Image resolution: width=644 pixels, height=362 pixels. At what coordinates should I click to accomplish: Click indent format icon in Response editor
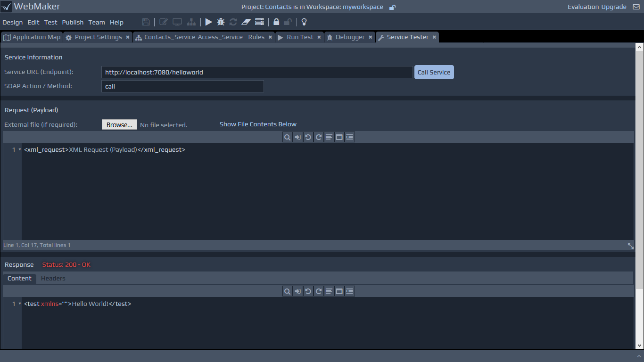coord(349,291)
